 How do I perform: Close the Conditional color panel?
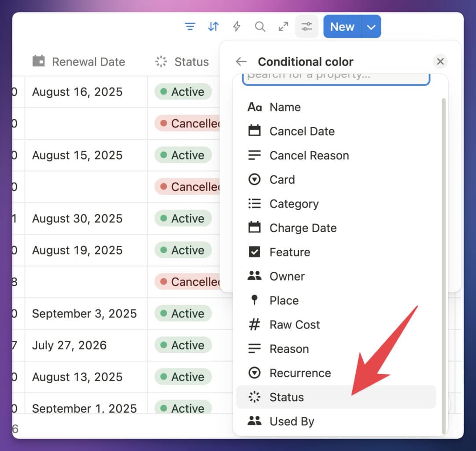coord(440,62)
